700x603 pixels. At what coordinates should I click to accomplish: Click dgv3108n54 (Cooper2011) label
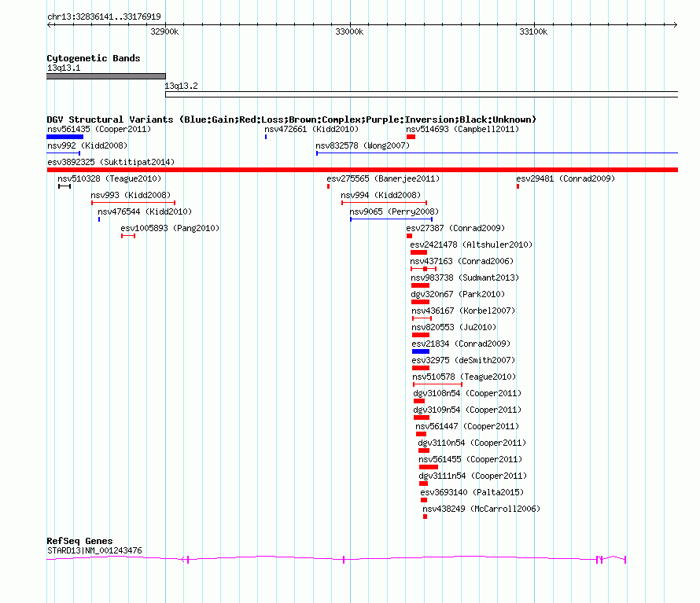point(467,393)
